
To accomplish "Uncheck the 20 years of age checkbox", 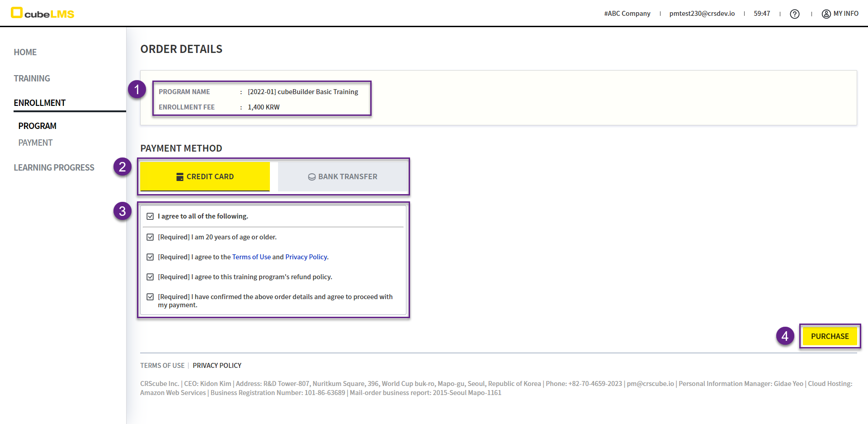I will tap(150, 237).
